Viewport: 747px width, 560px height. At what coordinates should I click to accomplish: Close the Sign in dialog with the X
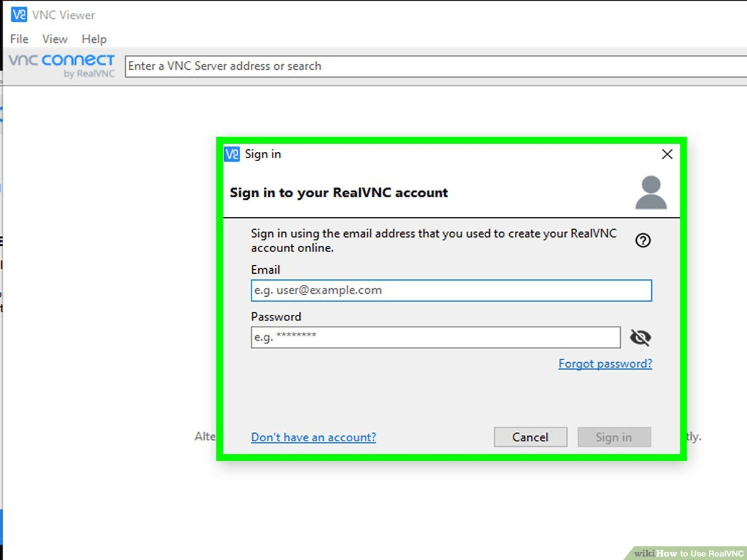(x=667, y=154)
